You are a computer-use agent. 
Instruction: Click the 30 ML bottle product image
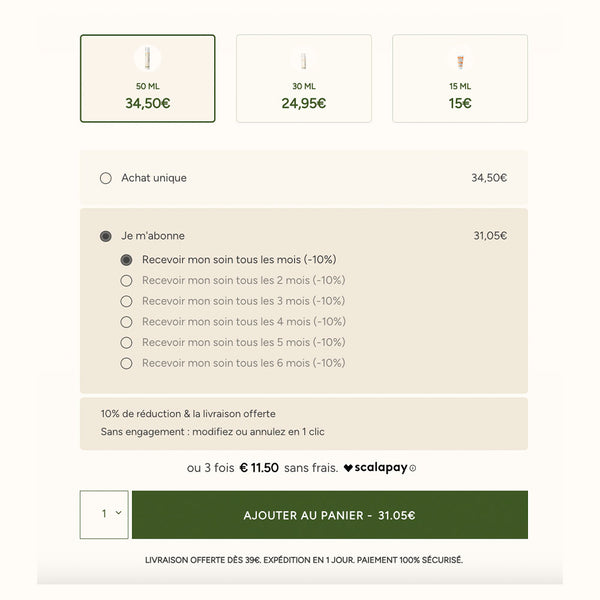pyautogui.click(x=303, y=60)
